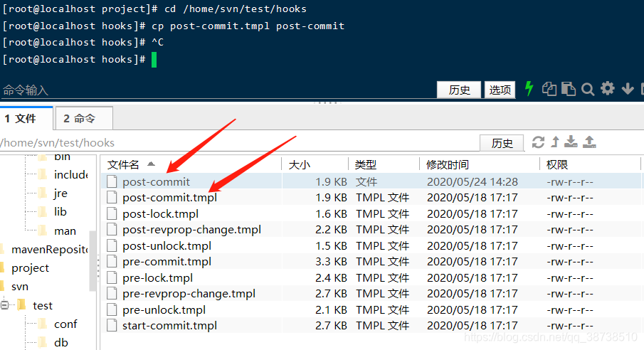Click folder icon next to conf
Image resolution: width=644 pixels, height=350 pixels.
[x=43, y=324]
